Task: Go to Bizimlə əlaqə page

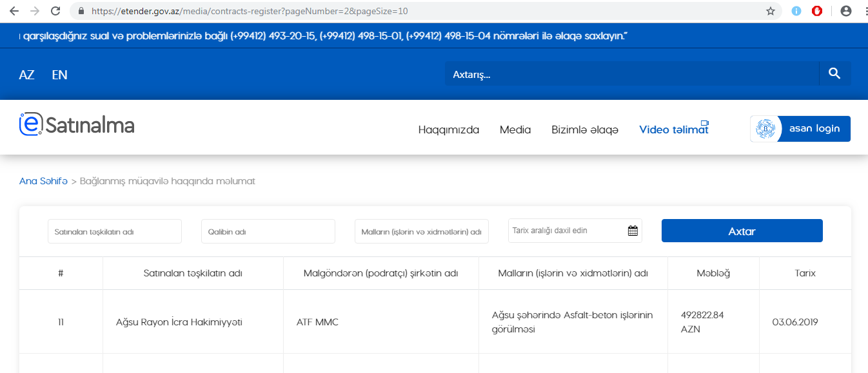Action: coord(584,129)
